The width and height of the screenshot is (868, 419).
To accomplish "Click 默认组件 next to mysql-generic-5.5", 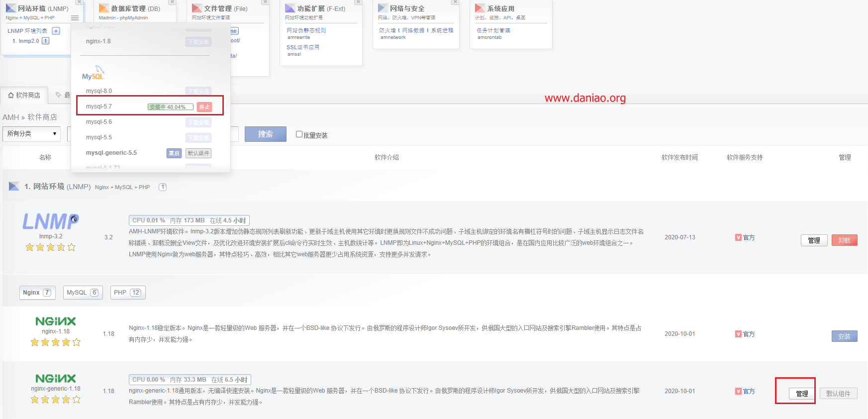I will click(198, 153).
